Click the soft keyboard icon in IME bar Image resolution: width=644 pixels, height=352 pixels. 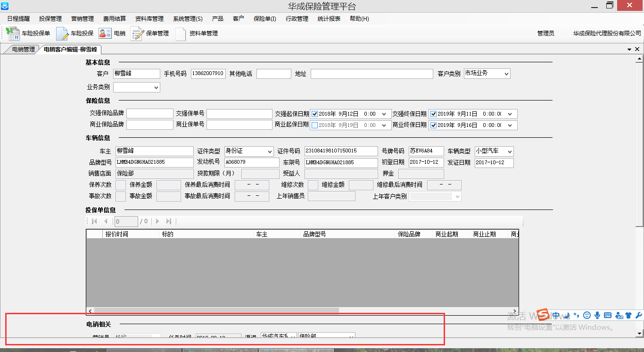[608, 315]
